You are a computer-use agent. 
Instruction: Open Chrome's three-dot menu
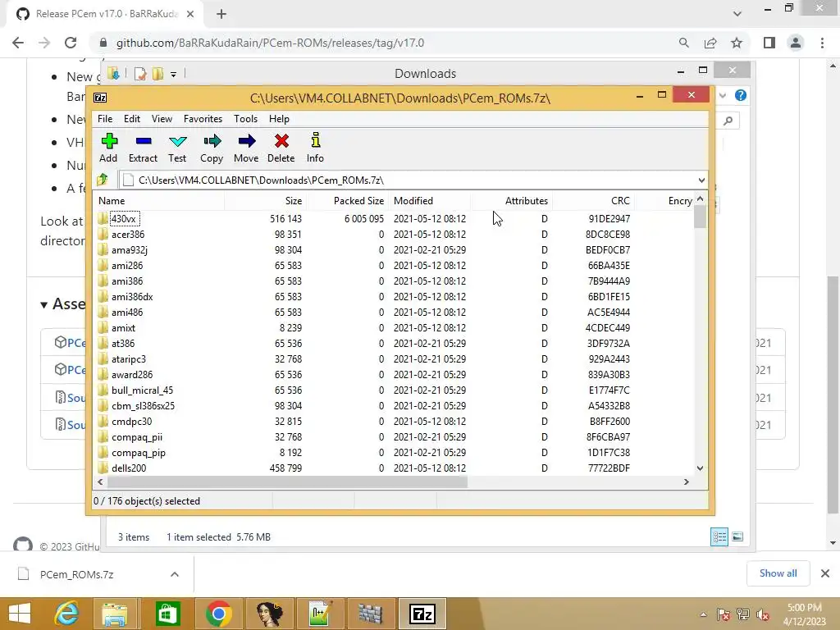coord(822,43)
